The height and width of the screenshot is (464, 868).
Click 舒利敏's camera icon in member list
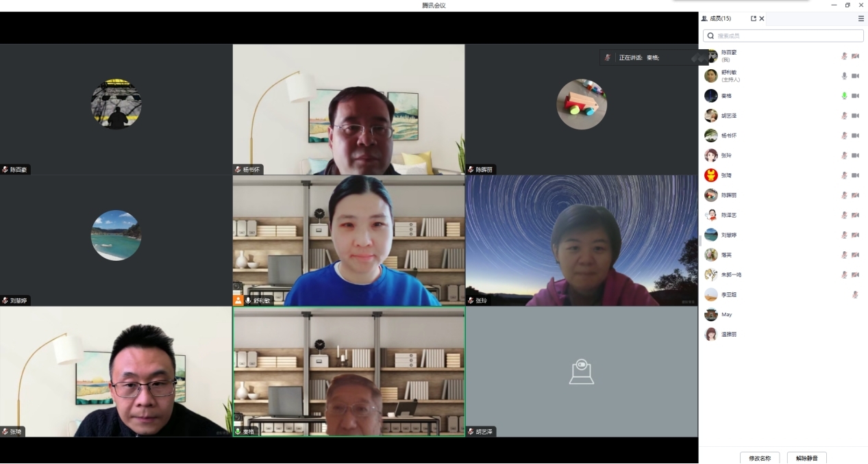(x=855, y=76)
